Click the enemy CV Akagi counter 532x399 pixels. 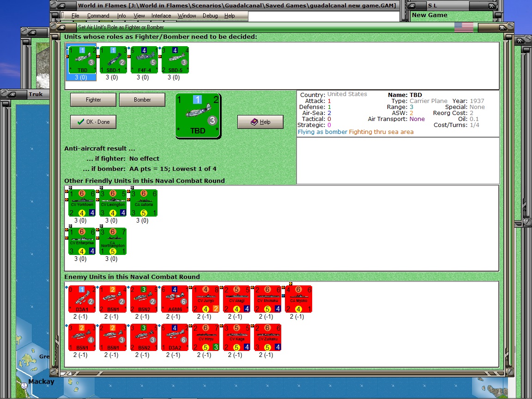tap(237, 299)
